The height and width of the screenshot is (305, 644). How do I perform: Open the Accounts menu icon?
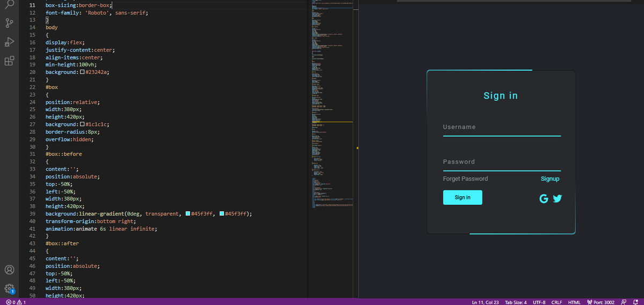tap(9, 270)
